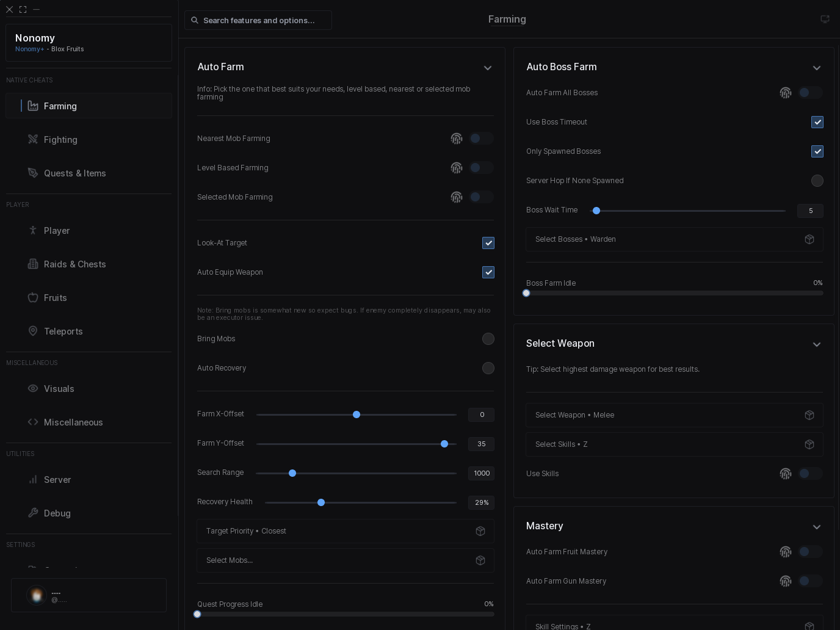Switch to the Teleports tab
This screenshot has height=630, width=840.
(x=89, y=331)
